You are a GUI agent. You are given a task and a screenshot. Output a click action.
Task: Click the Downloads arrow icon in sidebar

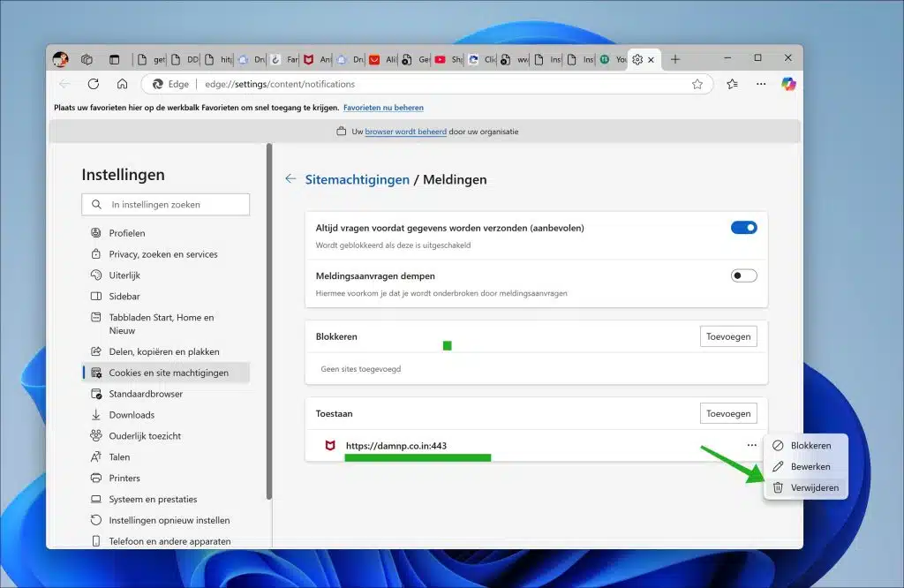pyautogui.click(x=96, y=414)
